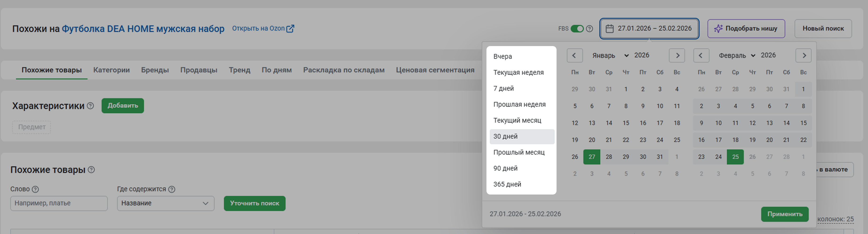
Task: Click the sparkle icon on Подобрать нишу
Action: point(718,29)
